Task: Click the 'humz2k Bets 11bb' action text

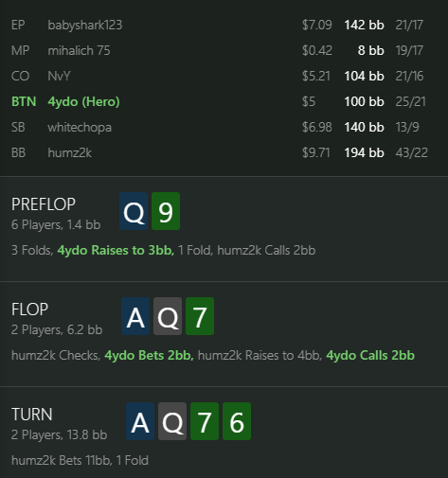Action: pos(62,460)
